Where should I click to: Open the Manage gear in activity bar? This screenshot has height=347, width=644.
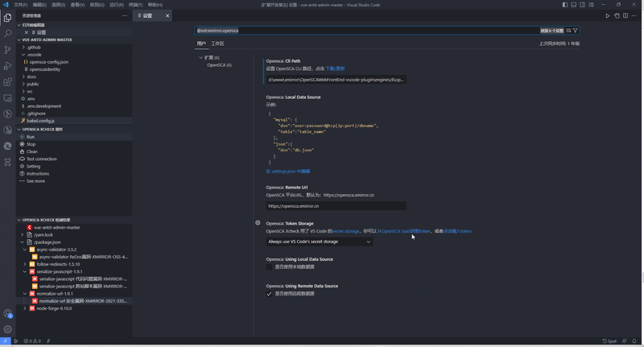click(x=8, y=328)
